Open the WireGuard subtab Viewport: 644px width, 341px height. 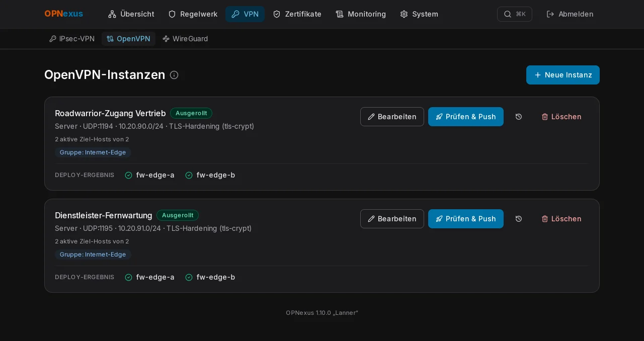(185, 39)
